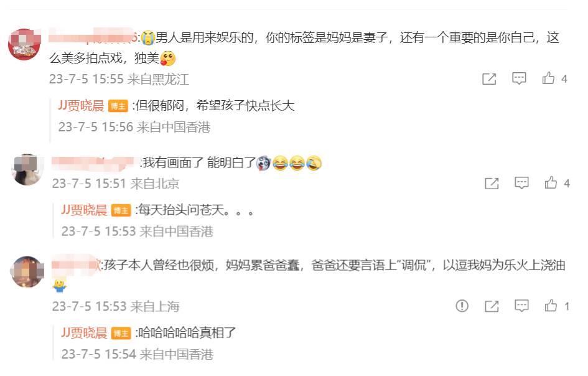Open JJ贾晓晨 link in 每天抬头问苍天 reply
Image resolution: width=588 pixels, height=376 pixels.
pos(84,210)
